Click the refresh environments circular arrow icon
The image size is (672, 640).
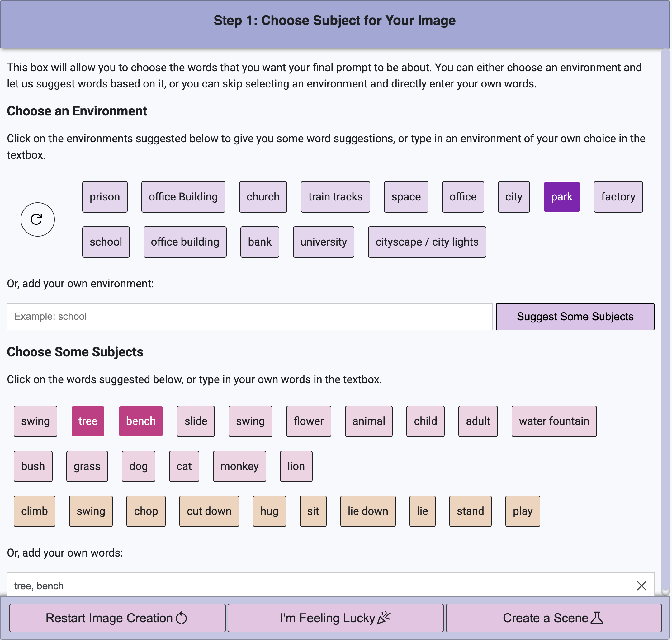tap(38, 219)
